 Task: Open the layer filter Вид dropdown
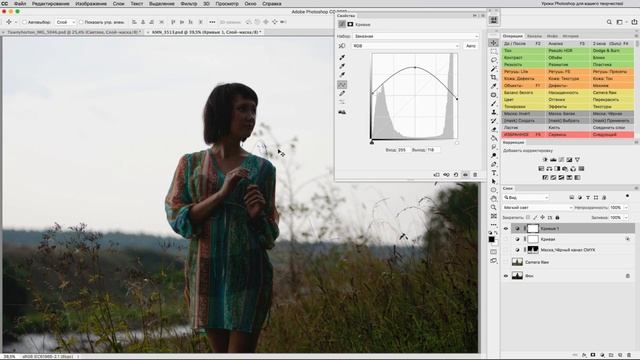[x=526, y=198]
